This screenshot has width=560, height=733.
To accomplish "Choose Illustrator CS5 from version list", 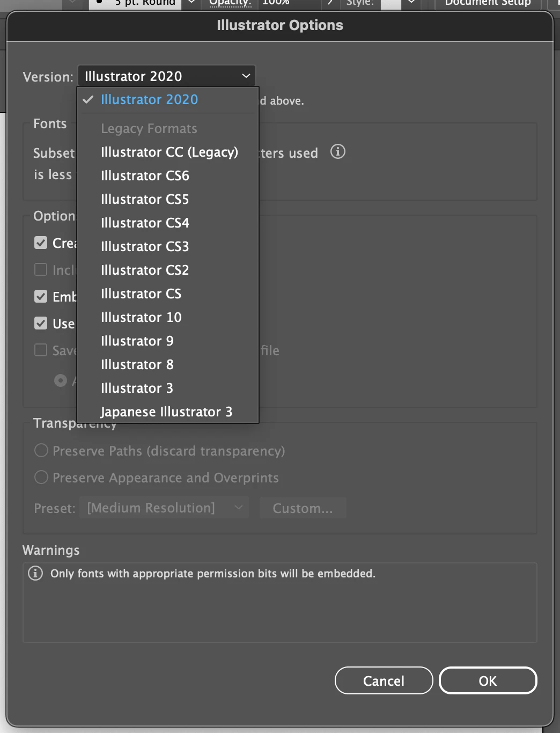I will 168,200.
